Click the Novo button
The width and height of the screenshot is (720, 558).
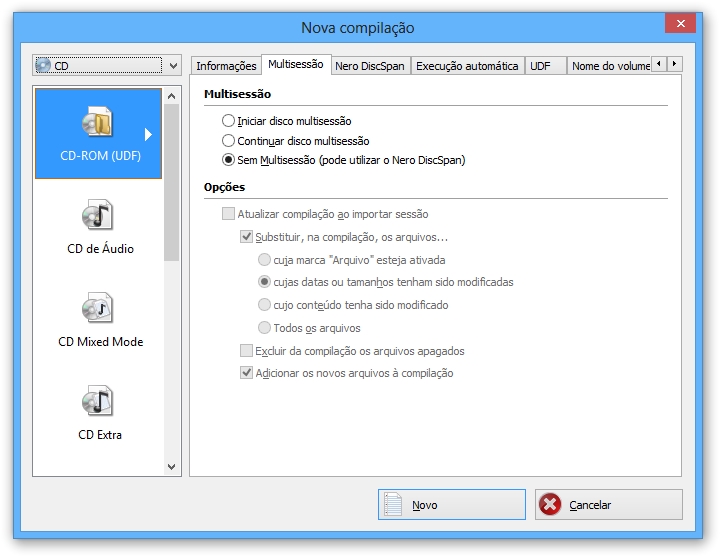[x=452, y=504]
